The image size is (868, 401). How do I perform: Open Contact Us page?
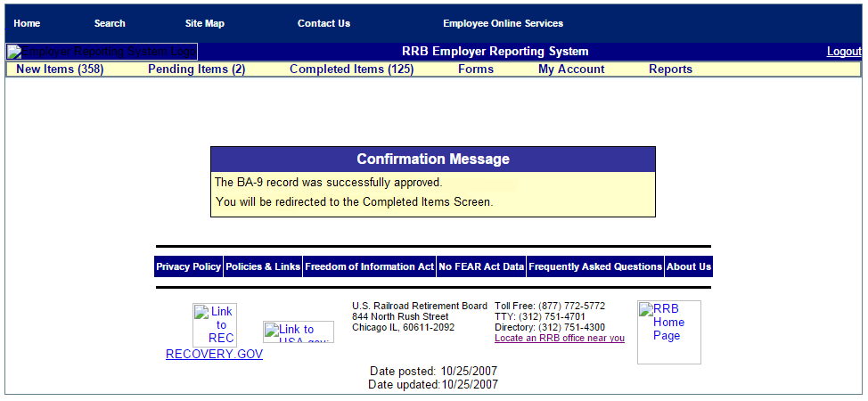pos(323,23)
